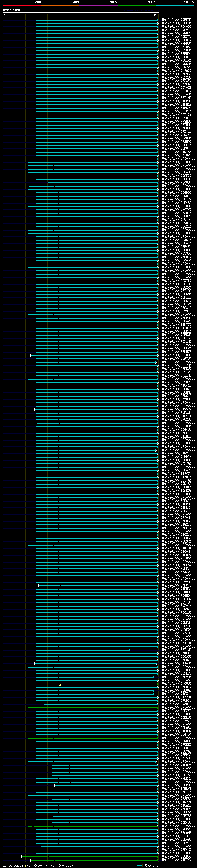The width and height of the screenshot is (197, 868).
Task: Select hit label UniRef100_A9ZT87
Action: (x=177, y=281)
